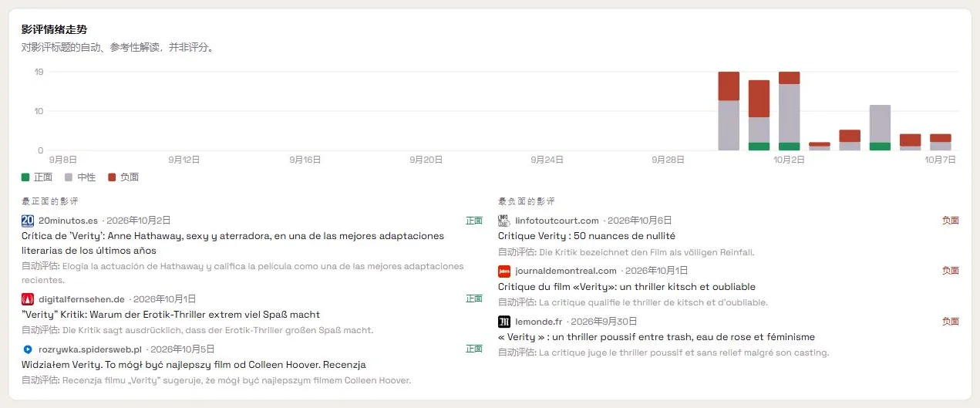Click the 正面 legend label text

(x=43, y=177)
